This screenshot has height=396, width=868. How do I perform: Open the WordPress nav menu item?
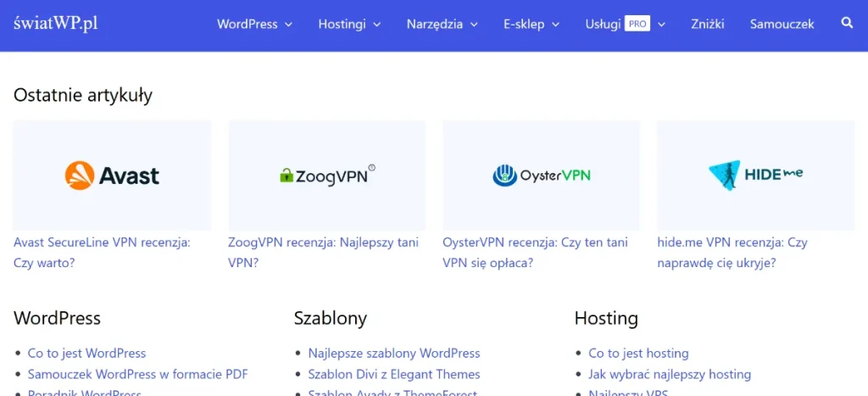coord(247,25)
